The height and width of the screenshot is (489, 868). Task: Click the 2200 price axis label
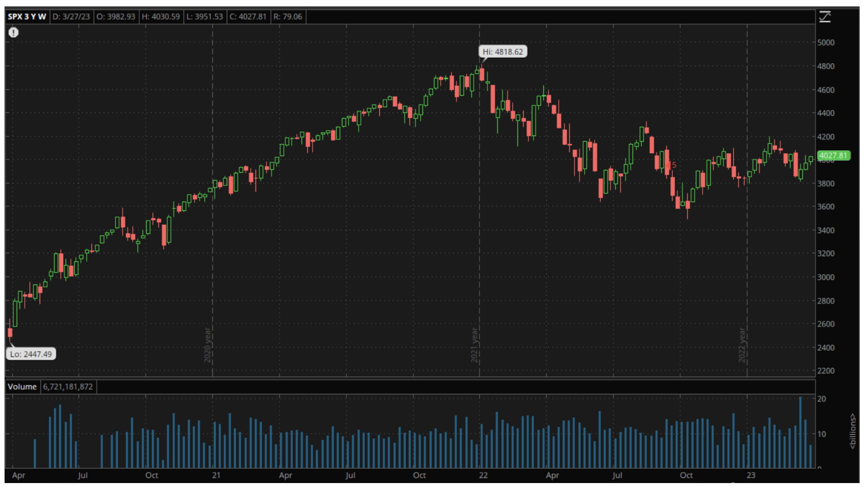[x=826, y=371]
